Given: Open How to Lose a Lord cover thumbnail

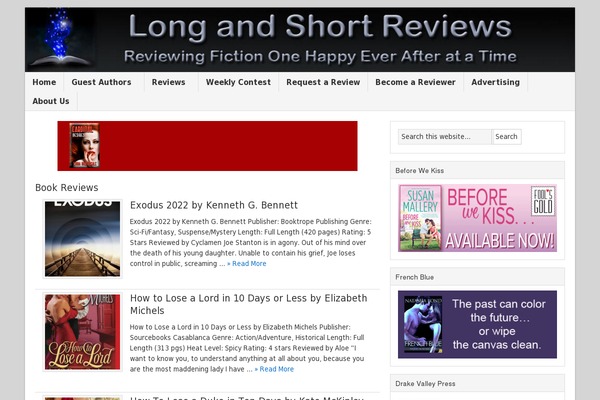Looking at the screenshot, I should coord(82,332).
